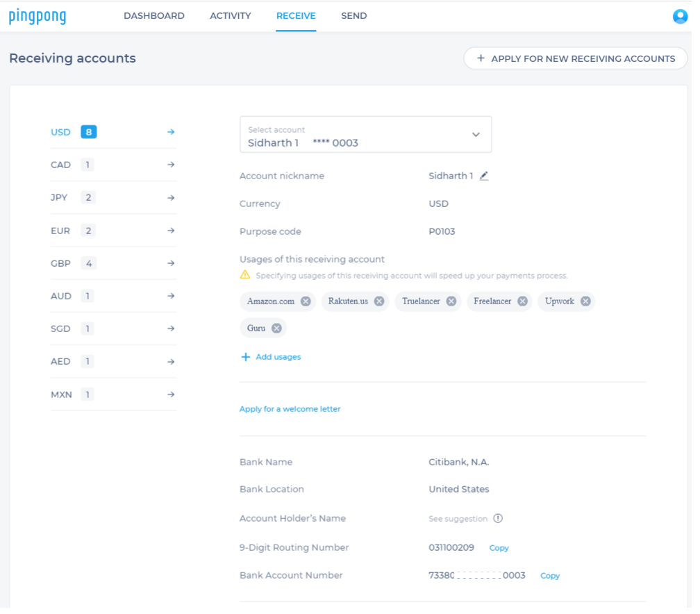Copy the bank account number

(550, 576)
